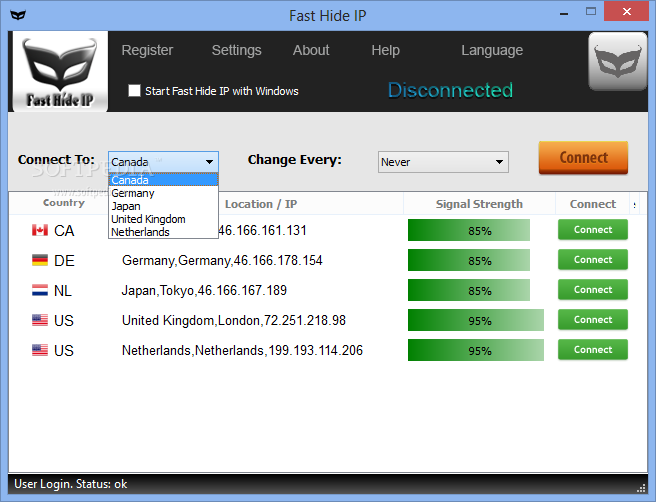Viewport: 656px width, 502px height.
Task: Click the US flag in the 199.193.114.206 row
Action: click(x=40, y=350)
